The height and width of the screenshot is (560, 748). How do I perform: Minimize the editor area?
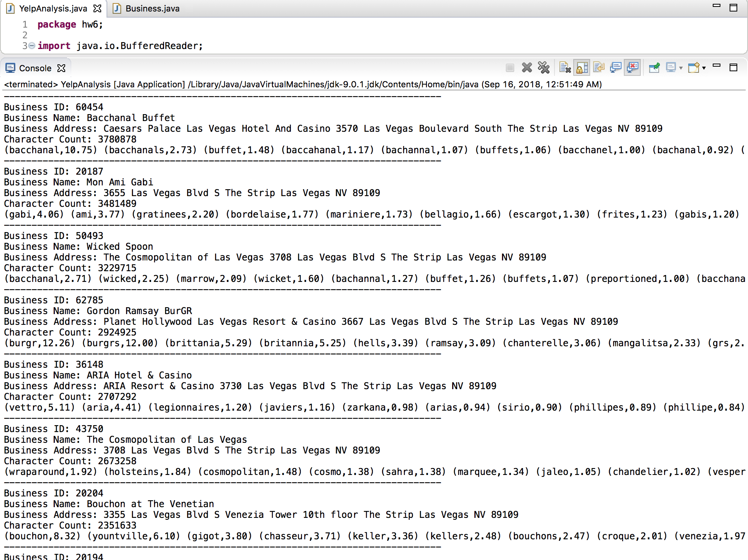[717, 6]
